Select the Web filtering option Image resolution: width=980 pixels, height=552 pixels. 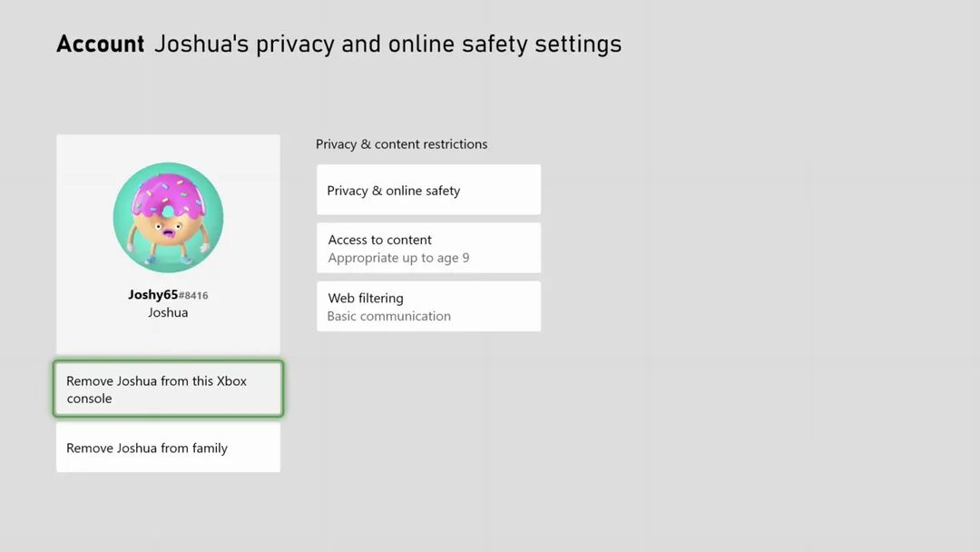[x=428, y=298]
